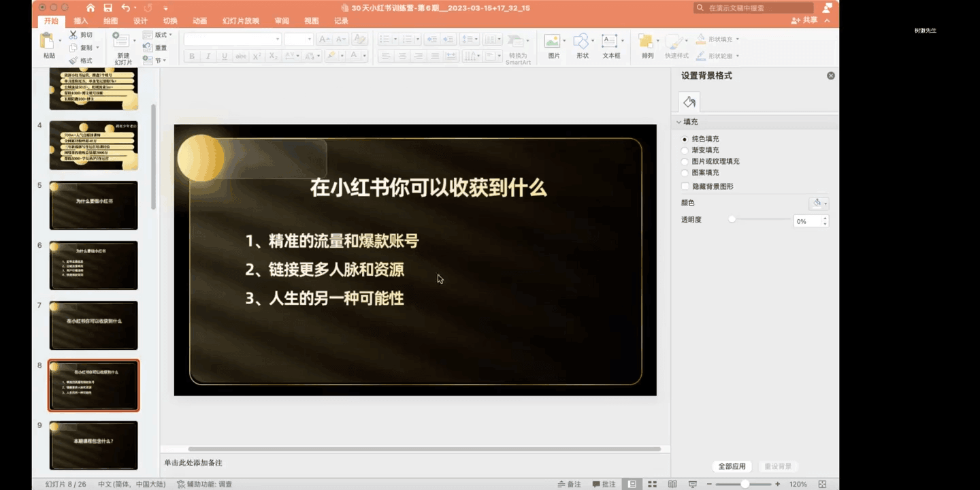Viewport: 980px width, 490px height.
Task: Fit slide to window icon
Action: [x=822, y=484]
